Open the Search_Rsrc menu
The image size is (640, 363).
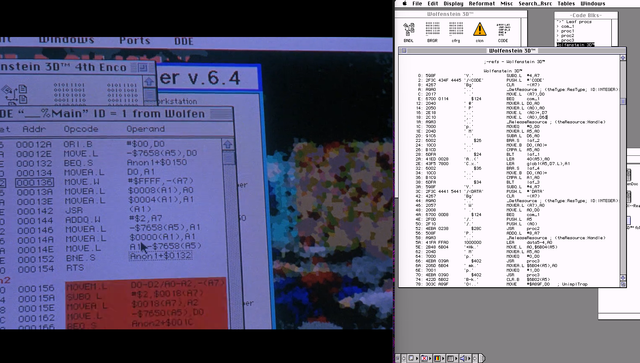[535, 3]
